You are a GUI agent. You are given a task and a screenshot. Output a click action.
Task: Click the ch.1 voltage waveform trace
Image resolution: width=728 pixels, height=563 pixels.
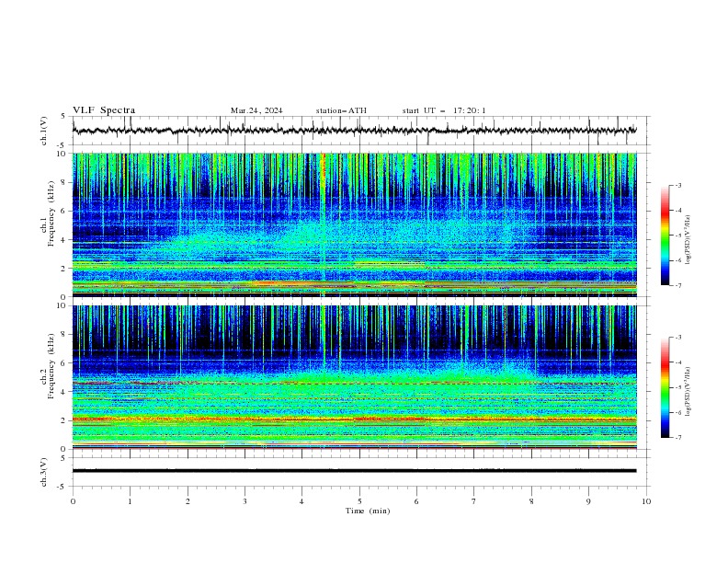coord(354,131)
